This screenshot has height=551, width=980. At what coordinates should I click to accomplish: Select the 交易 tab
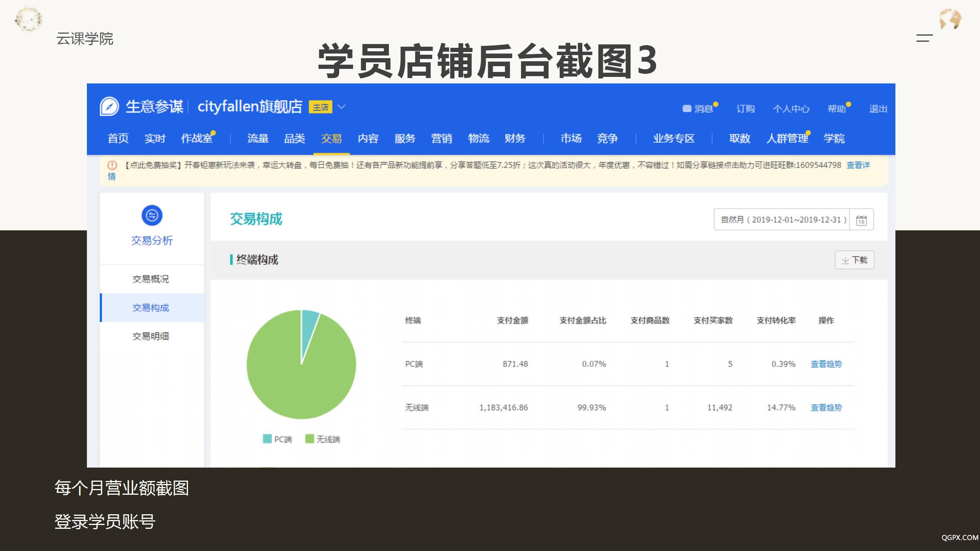coord(331,138)
